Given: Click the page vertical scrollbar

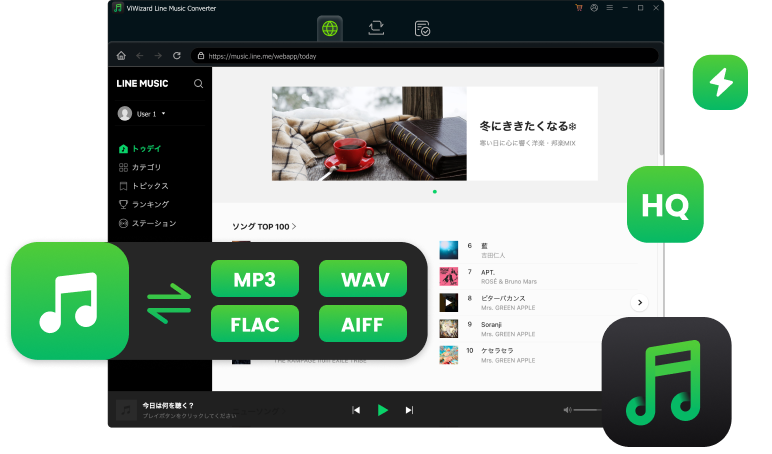Looking at the screenshot, I should pyautogui.click(x=661, y=111).
